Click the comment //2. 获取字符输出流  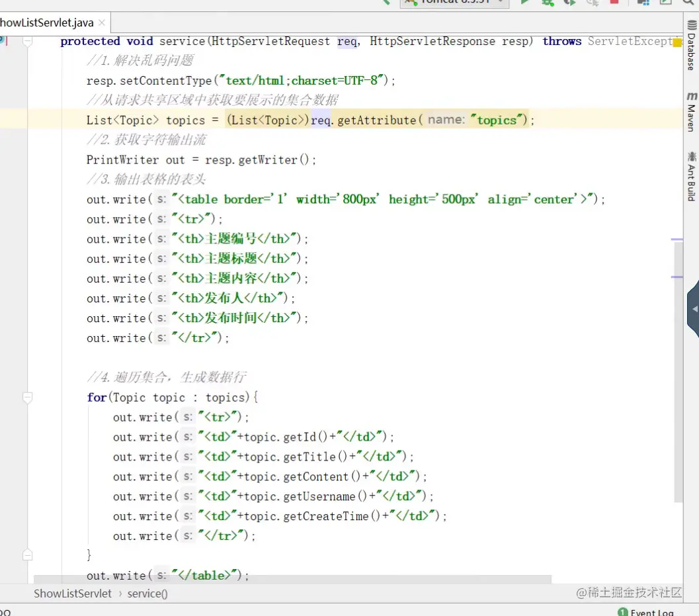coord(147,140)
